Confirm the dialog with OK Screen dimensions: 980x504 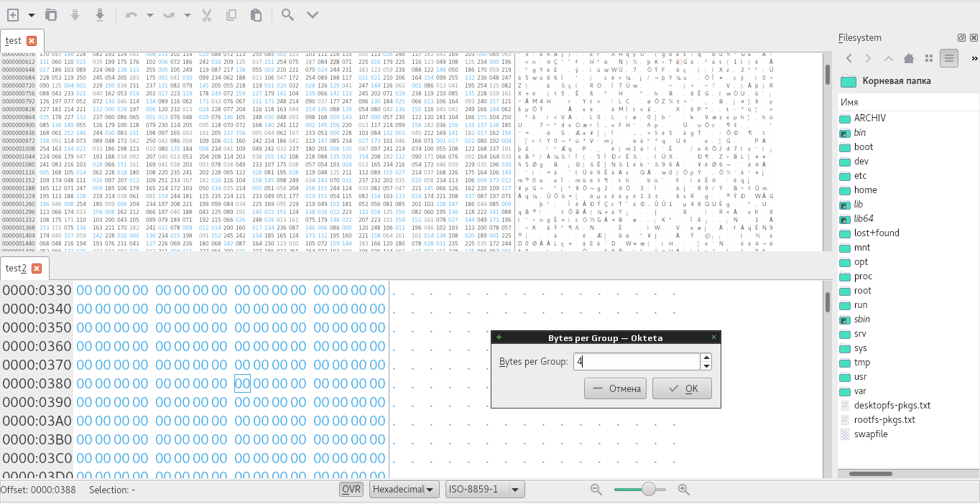click(682, 388)
